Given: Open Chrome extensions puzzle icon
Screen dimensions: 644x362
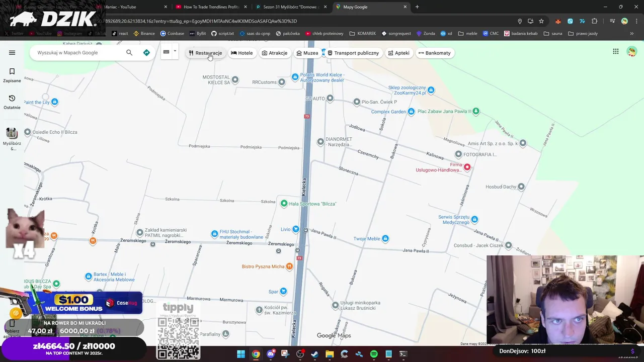Looking at the screenshot, I should [595, 21].
